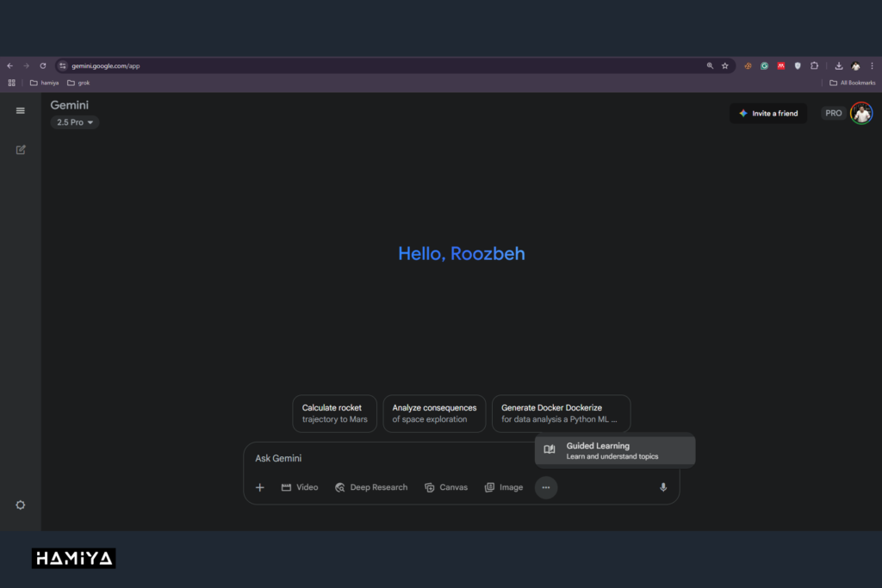882x588 pixels.
Task: Open the Gemini main menu hamburger icon
Action: [x=21, y=110]
